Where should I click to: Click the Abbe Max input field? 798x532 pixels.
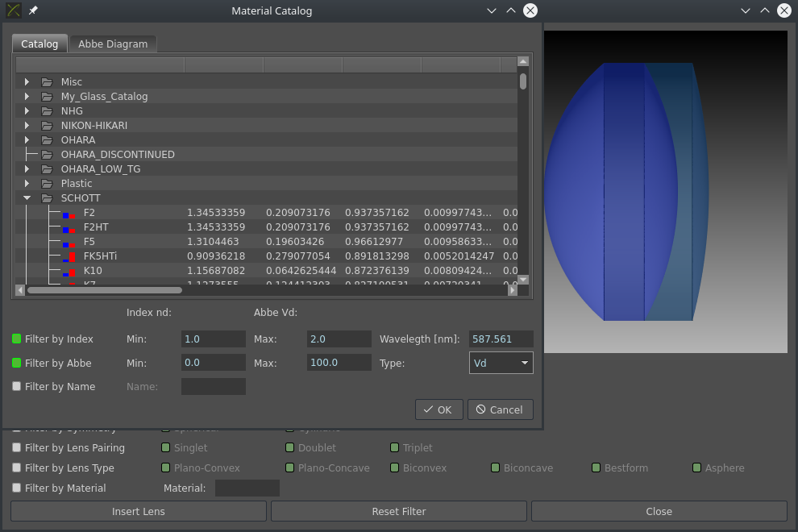click(x=339, y=363)
